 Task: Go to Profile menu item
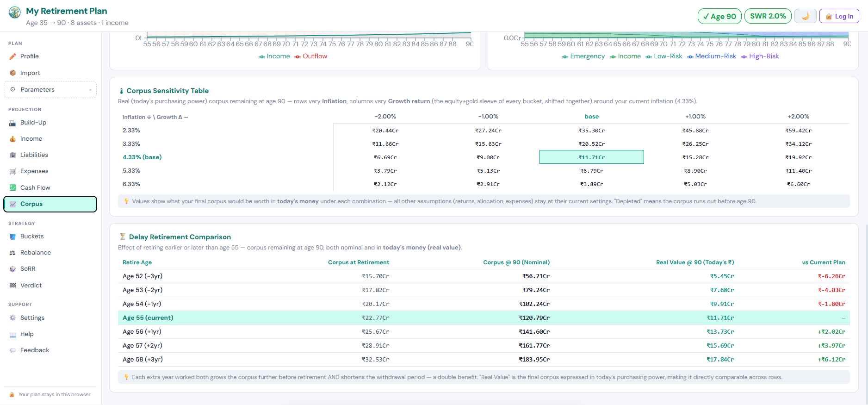pos(50,56)
